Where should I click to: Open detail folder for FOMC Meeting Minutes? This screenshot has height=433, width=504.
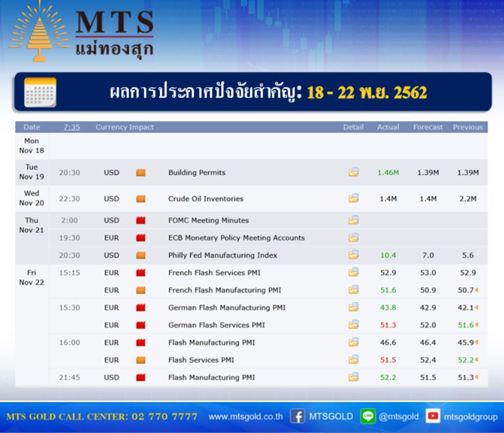(x=353, y=220)
